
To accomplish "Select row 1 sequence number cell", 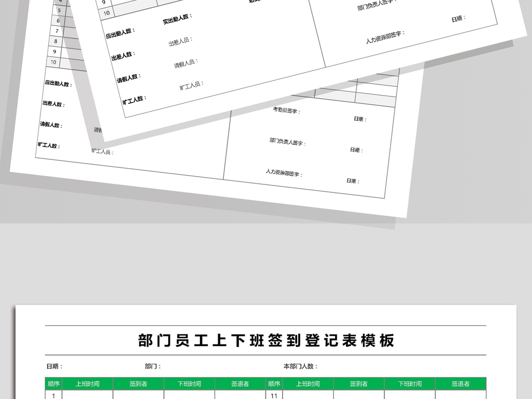I will click(x=52, y=396).
